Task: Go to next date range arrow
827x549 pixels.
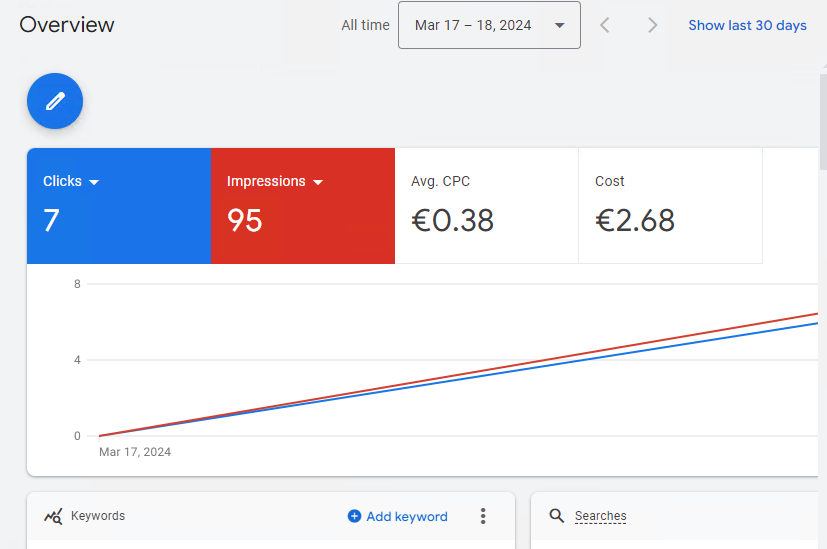Action: coord(652,25)
